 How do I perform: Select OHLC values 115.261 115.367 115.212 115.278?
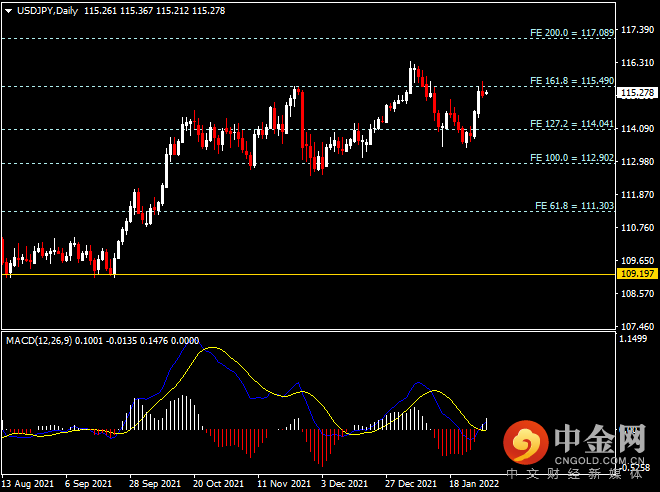point(154,11)
